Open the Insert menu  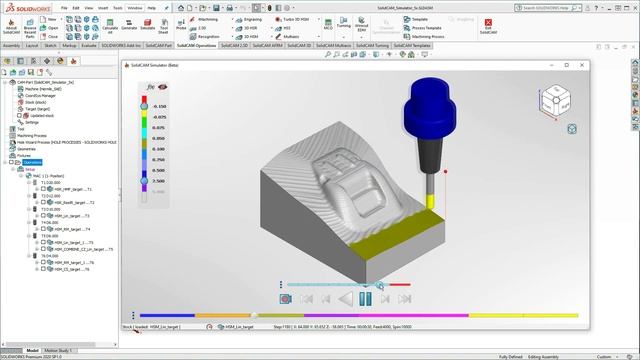pyautogui.click(x=103, y=8)
